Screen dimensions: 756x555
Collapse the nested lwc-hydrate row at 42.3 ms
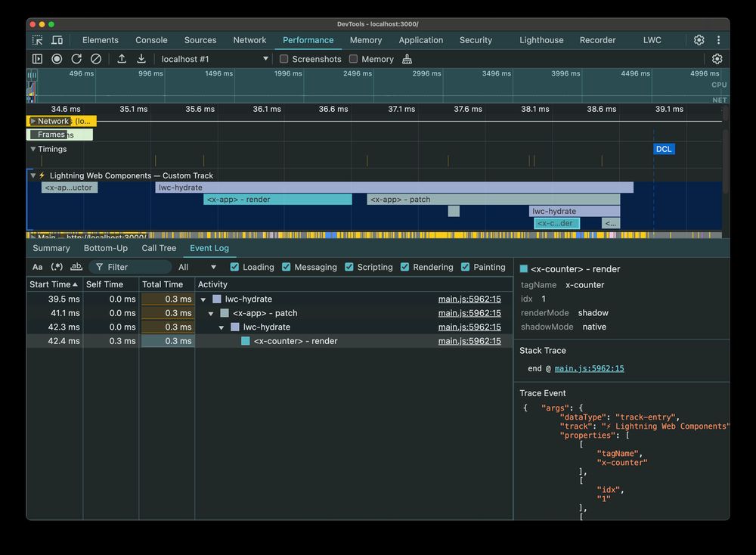(222, 327)
